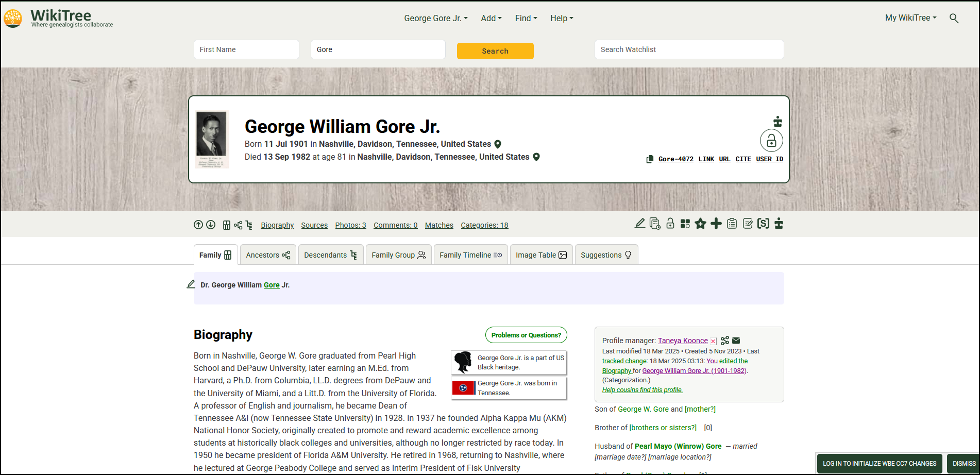Click the open padlock privacy toolbar icon
This screenshot has height=475, width=980.
pyautogui.click(x=670, y=224)
